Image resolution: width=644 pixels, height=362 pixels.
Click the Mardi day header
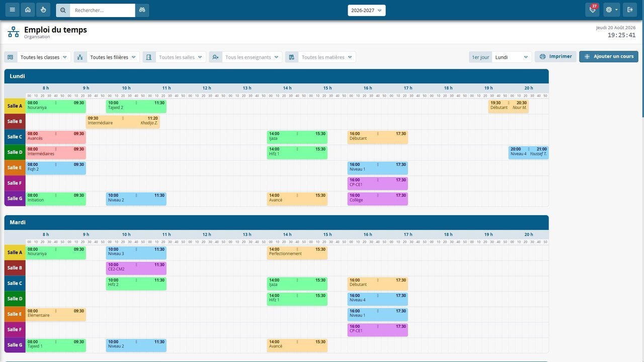(276, 222)
